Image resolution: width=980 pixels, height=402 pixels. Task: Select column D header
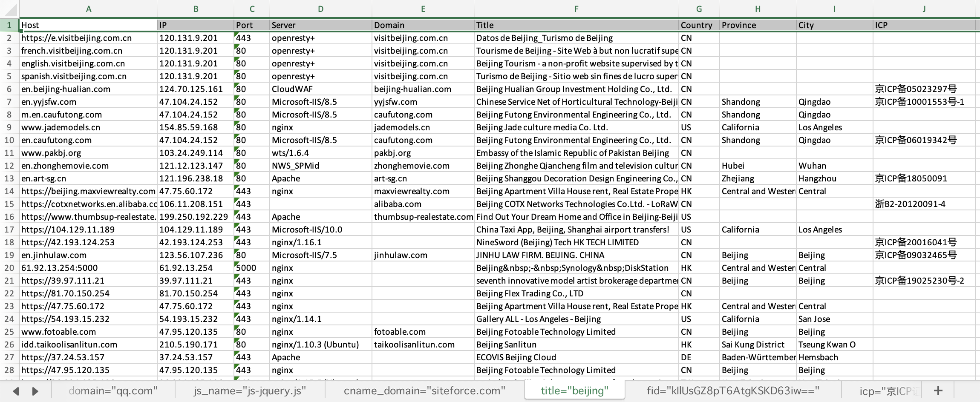pyautogui.click(x=321, y=9)
